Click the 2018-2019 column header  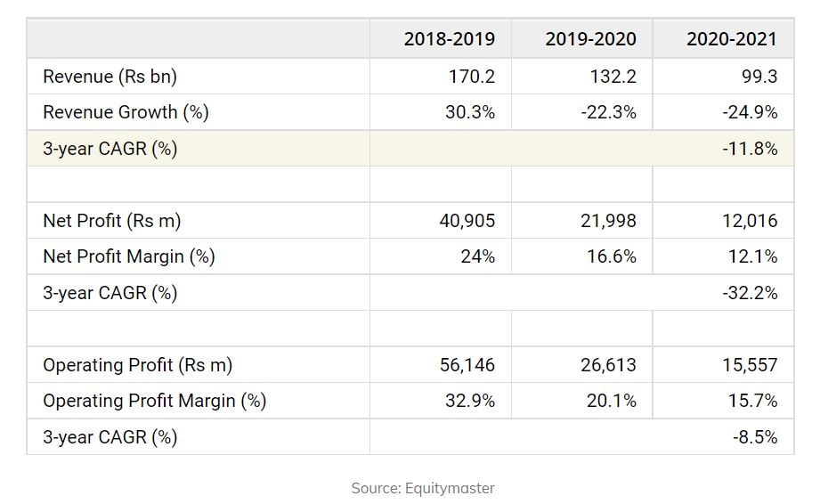(x=450, y=39)
